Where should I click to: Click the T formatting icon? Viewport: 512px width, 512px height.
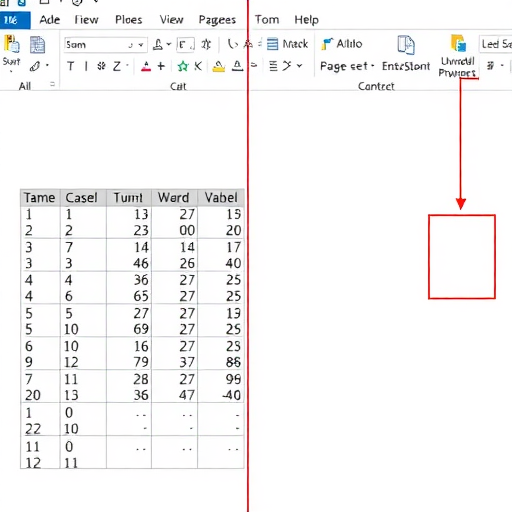pos(70,66)
